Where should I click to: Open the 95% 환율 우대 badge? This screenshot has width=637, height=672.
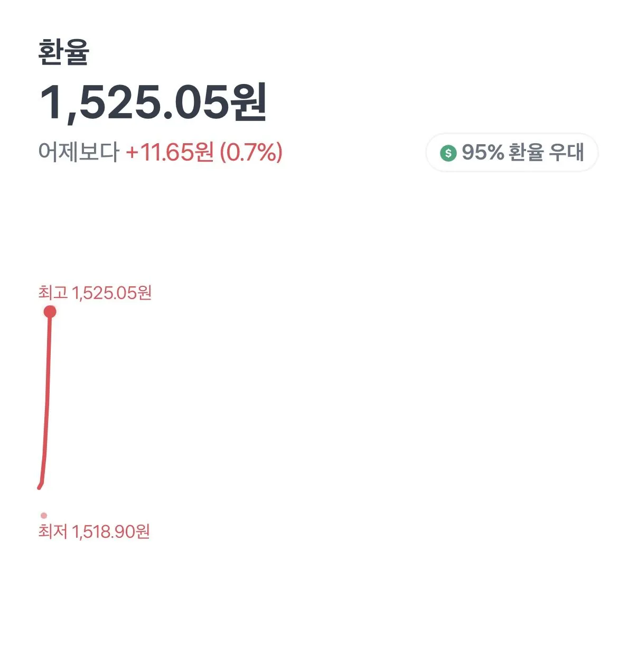511,153
